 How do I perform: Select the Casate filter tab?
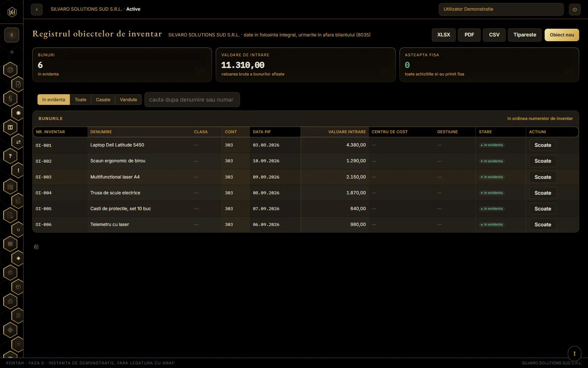point(103,100)
